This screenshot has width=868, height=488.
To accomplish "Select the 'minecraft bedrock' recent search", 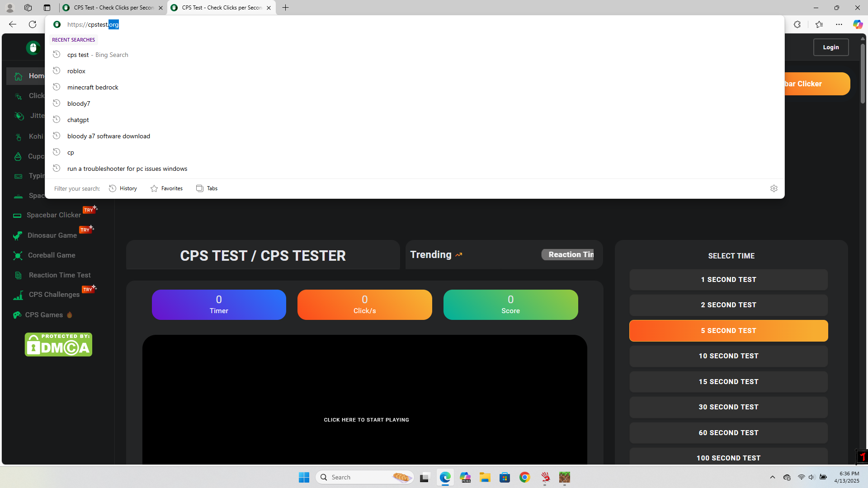I will pos(93,87).
